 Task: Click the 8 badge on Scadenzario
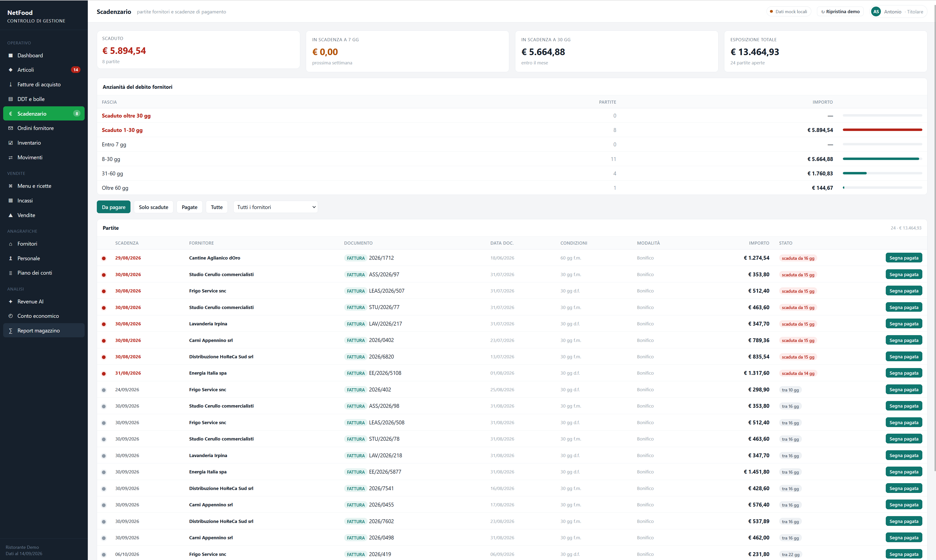(x=77, y=114)
